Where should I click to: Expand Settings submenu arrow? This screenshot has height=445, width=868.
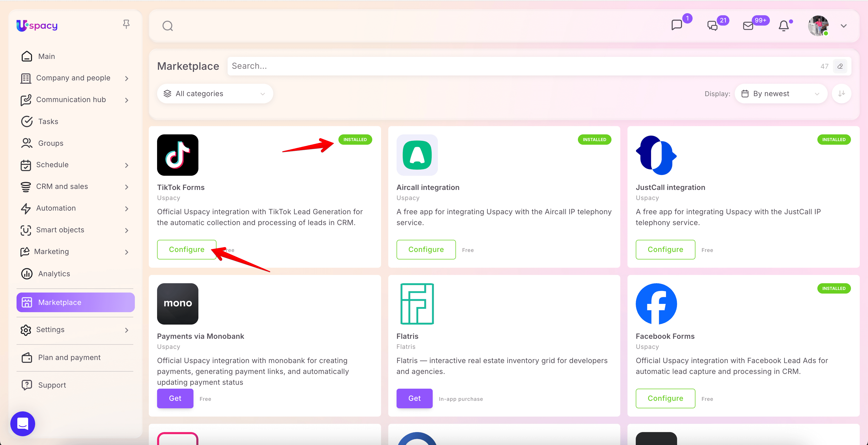127,330
